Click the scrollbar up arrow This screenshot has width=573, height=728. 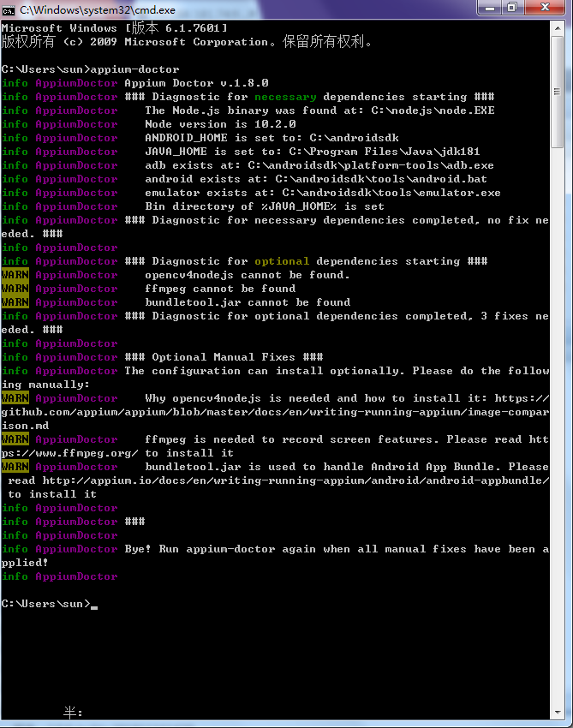(558, 28)
